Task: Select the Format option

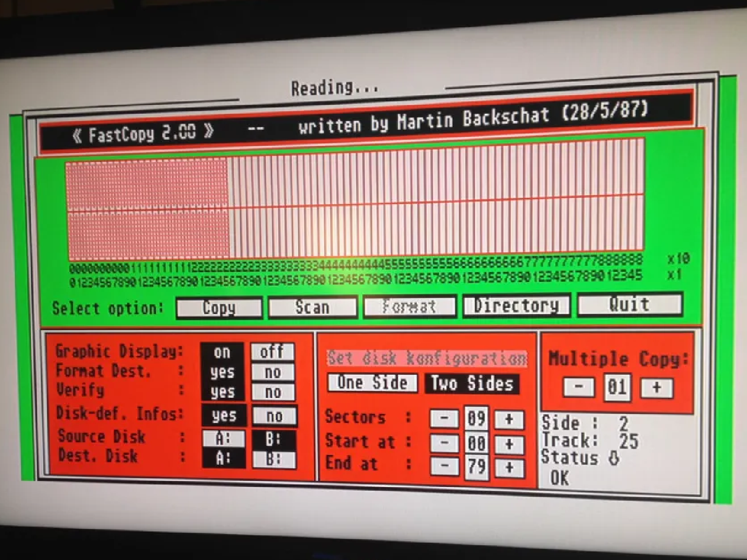Action: (409, 306)
